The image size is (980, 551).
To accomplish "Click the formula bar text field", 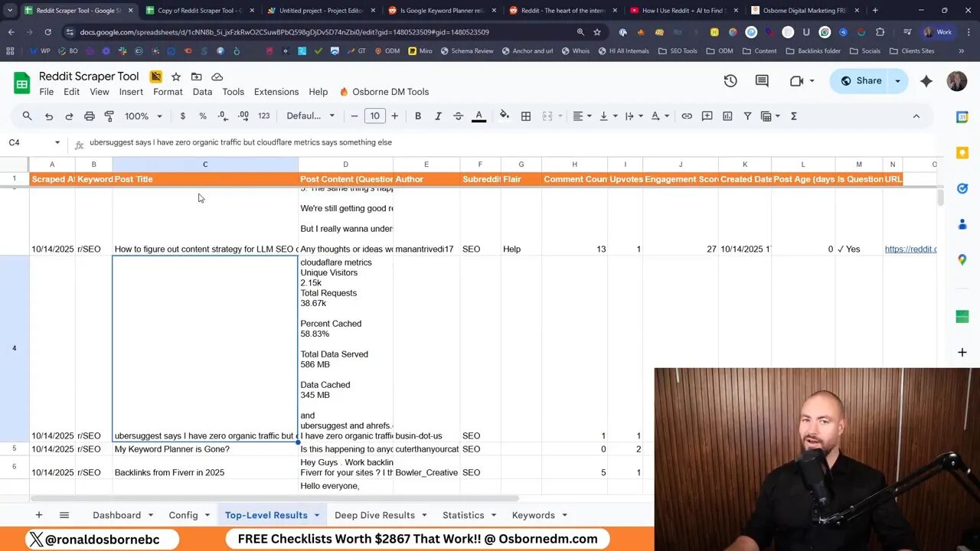I will 306,142.
